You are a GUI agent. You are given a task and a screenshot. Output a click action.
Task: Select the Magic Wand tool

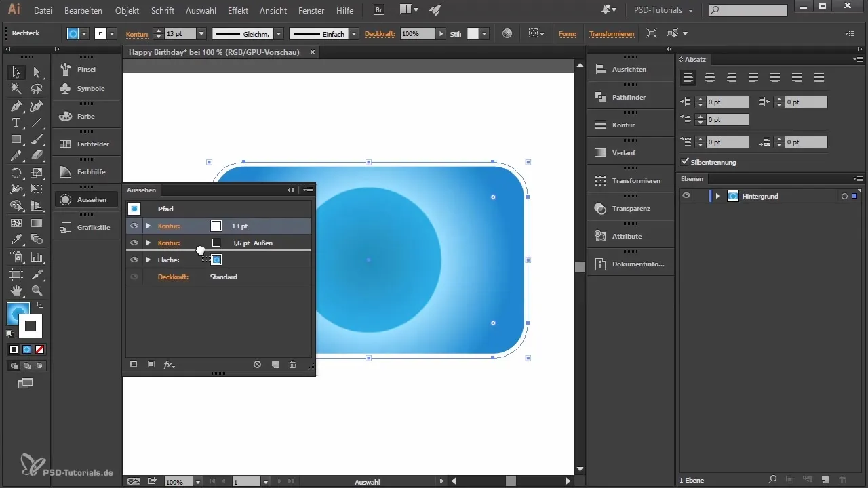[16, 89]
